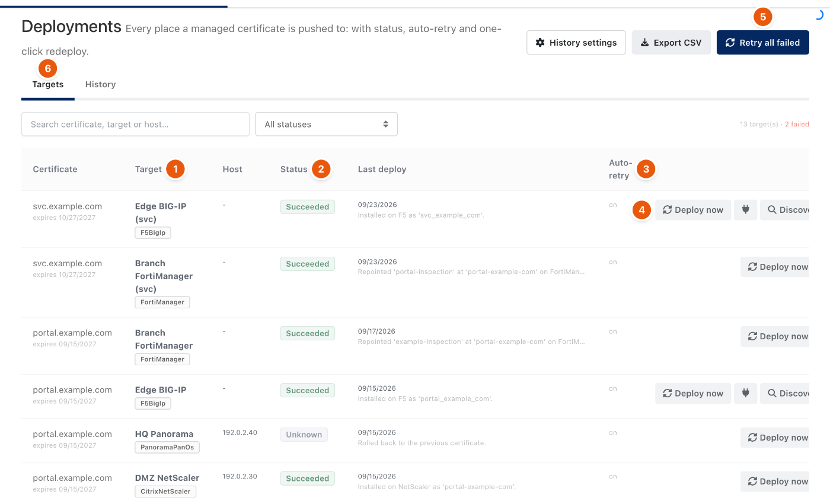The height and width of the screenshot is (504, 830).
Task: Focus the certificate, target or host search box
Action: 135,125
